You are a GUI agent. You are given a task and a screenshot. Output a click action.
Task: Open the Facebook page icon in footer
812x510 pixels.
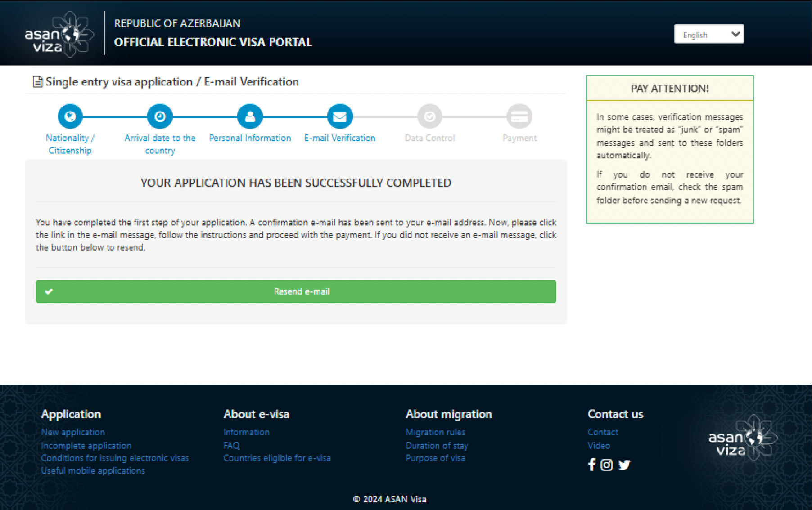click(591, 465)
